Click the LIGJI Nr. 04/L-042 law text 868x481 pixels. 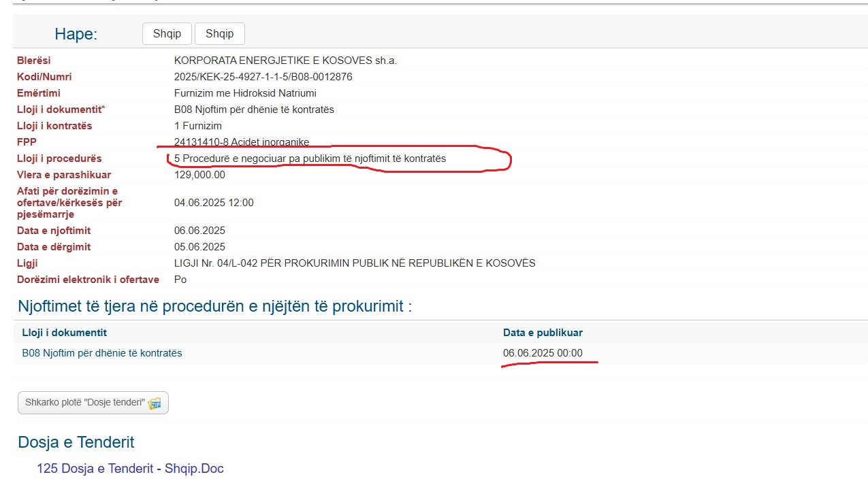coord(355,263)
